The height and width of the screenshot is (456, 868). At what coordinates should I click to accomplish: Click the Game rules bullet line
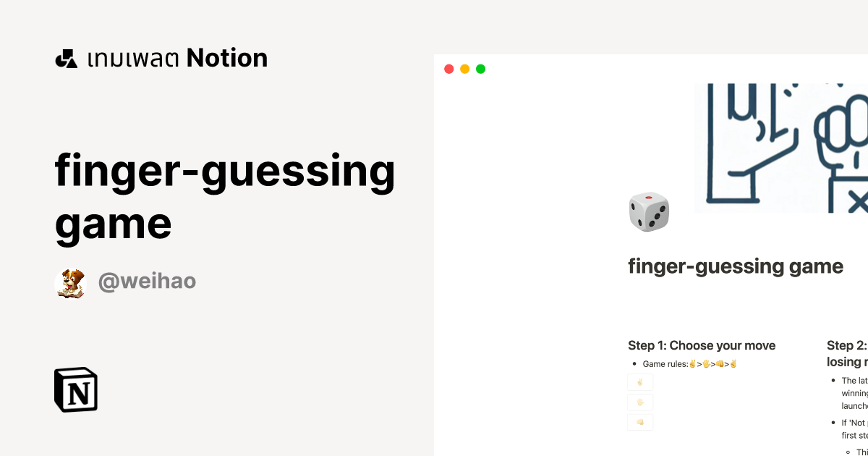point(689,364)
